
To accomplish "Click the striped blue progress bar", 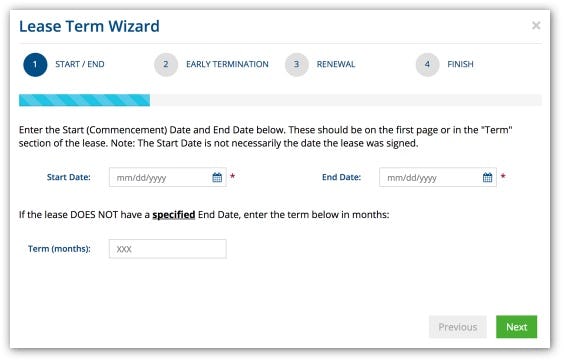I will coord(85,100).
